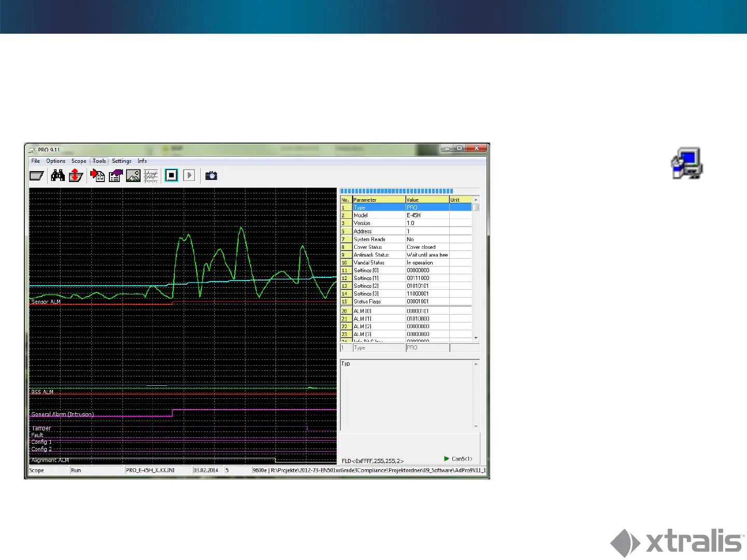
Task: Click the landscape picture toolbar icon
Action: pyautogui.click(x=133, y=176)
